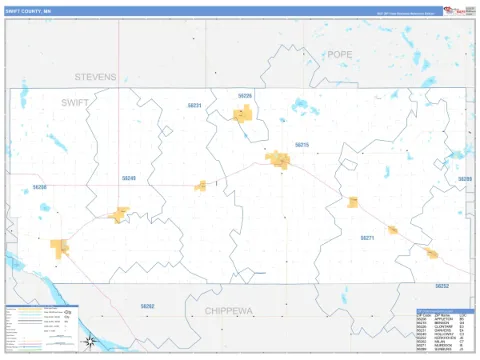Click the yellow swatch in map legend

click(29, 309)
